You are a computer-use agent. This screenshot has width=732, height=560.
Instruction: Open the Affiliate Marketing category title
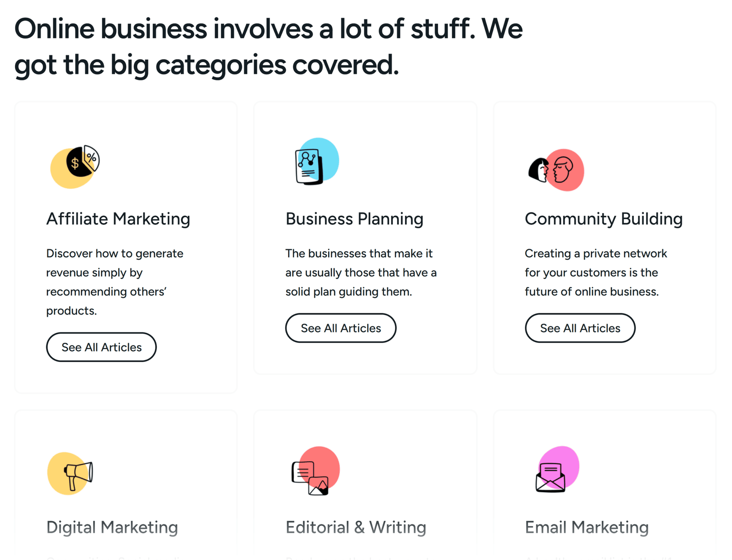coord(118,219)
